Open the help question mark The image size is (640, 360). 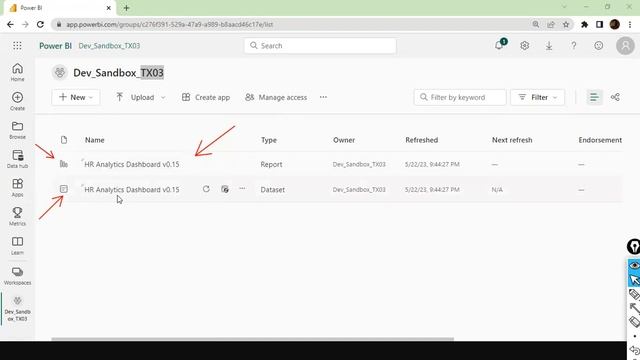(x=573, y=46)
